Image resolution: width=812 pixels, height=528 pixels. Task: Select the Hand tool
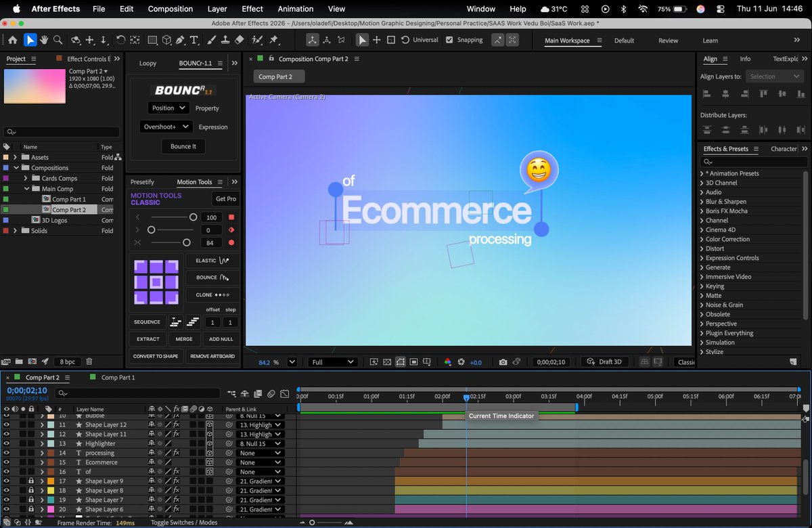44,40
